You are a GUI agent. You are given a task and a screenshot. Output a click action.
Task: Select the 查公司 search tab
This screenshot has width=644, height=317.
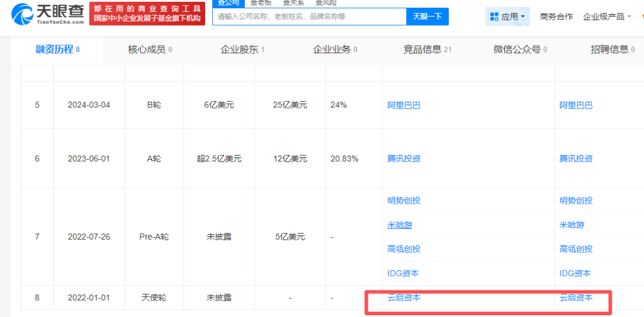pyautogui.click(x=228, y=3)
